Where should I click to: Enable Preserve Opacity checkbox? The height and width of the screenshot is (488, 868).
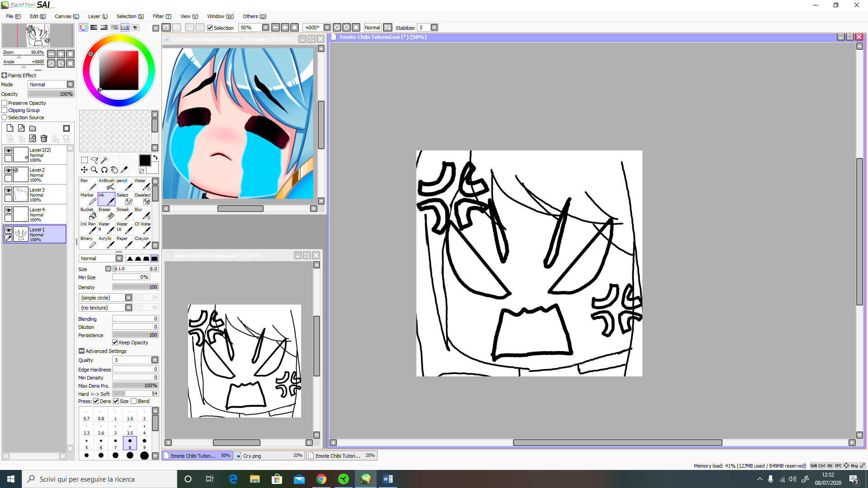click(5, 103)
